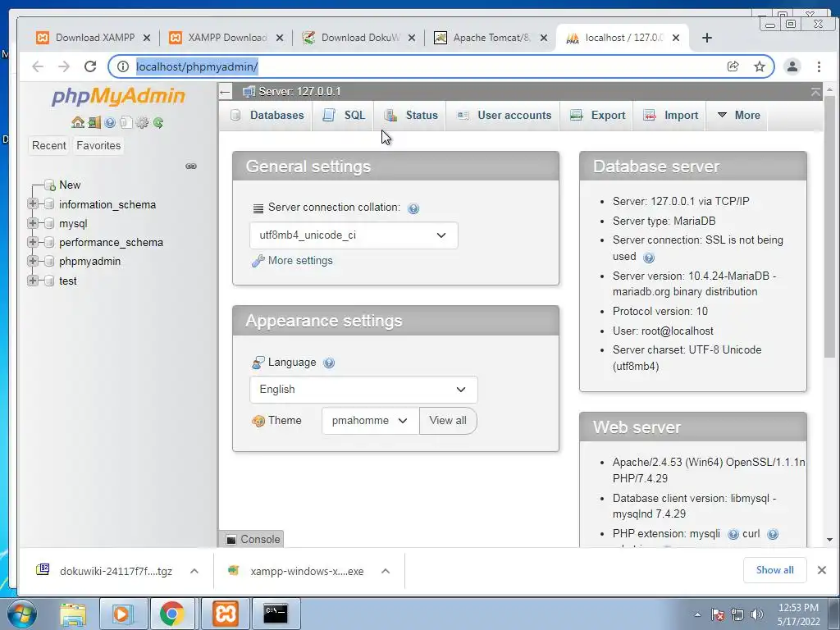Open options arrow for dokuwiki download
The width and height of the screenshot is (840, 630).
coord(194,571)
